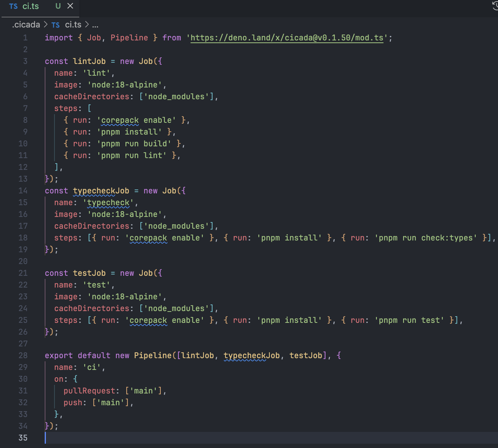
Task: Expand the ci.ts breadcrumb item
Action: (x=73, y=25)
